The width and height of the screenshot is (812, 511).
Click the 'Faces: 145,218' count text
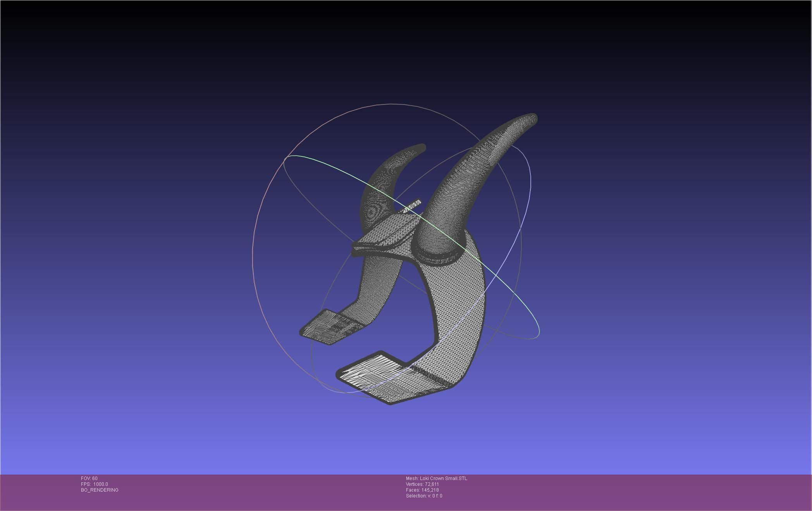(x=422, y=490)
